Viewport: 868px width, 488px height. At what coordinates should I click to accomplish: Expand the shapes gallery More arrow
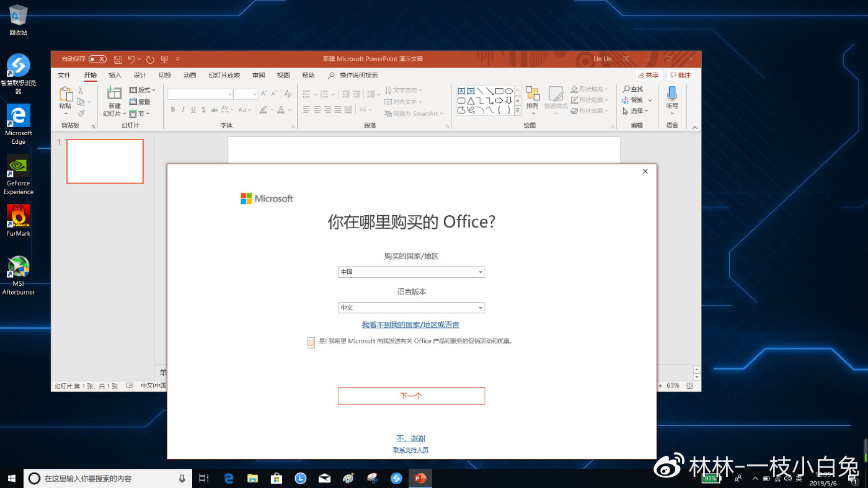point(518,110)
